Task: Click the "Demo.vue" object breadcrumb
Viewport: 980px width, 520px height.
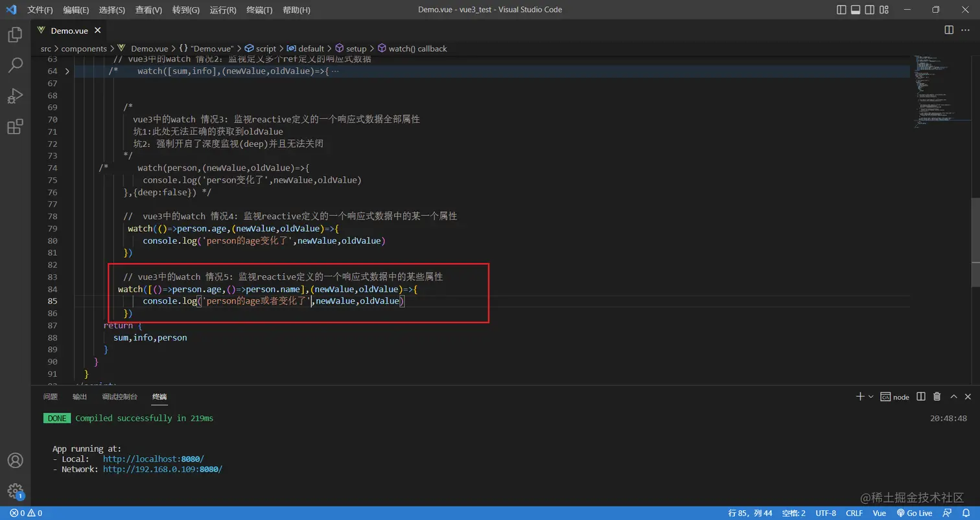Action: [x=206, y=49]
